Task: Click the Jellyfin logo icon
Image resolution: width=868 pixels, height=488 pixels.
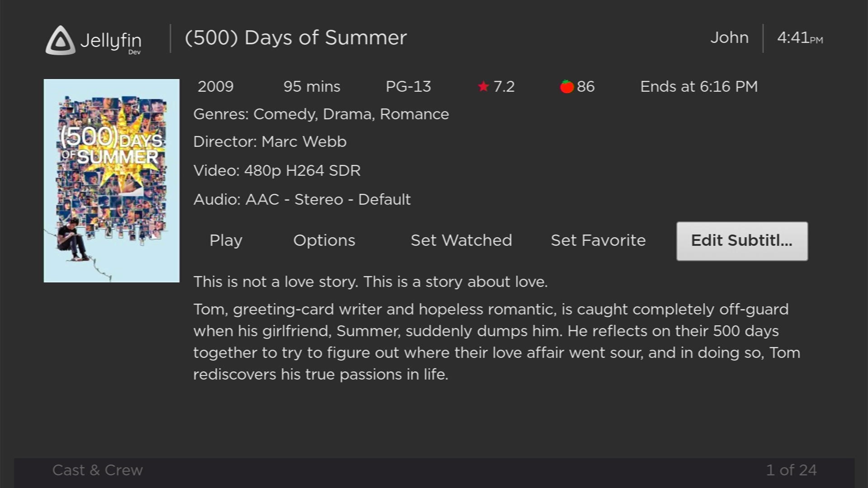Action: 60,40
